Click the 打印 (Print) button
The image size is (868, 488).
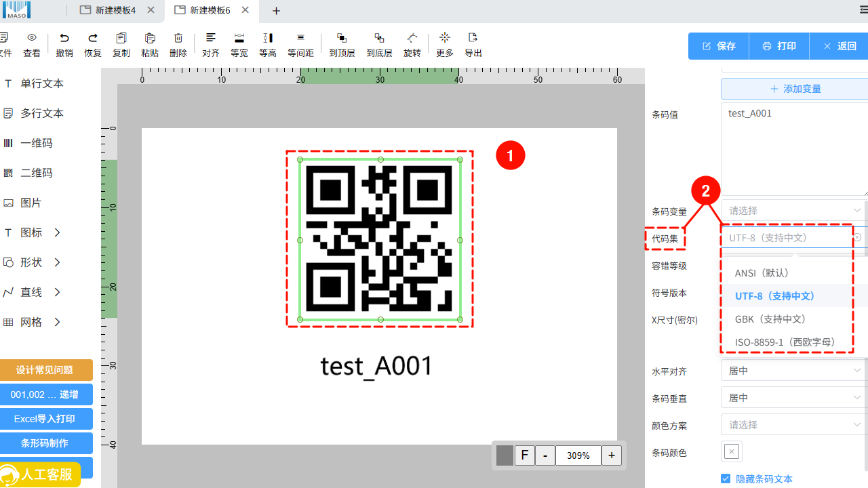(779, 46)
